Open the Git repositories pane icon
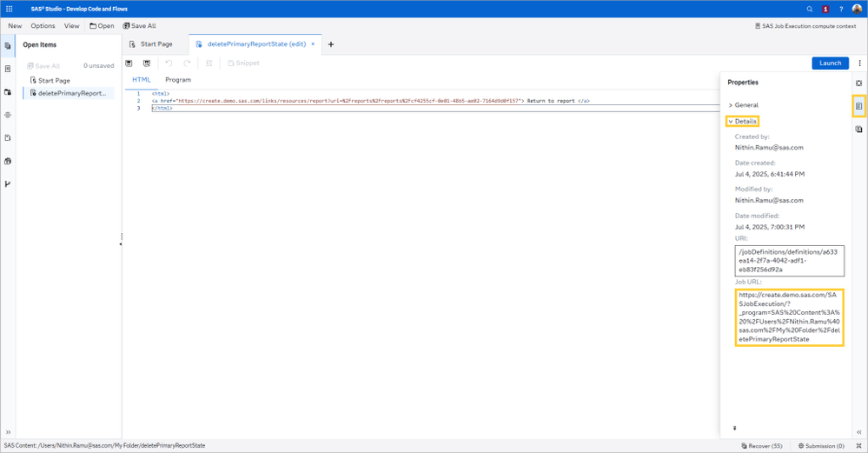This screenshot has width=868, height=453. click(x=7, y=183)
